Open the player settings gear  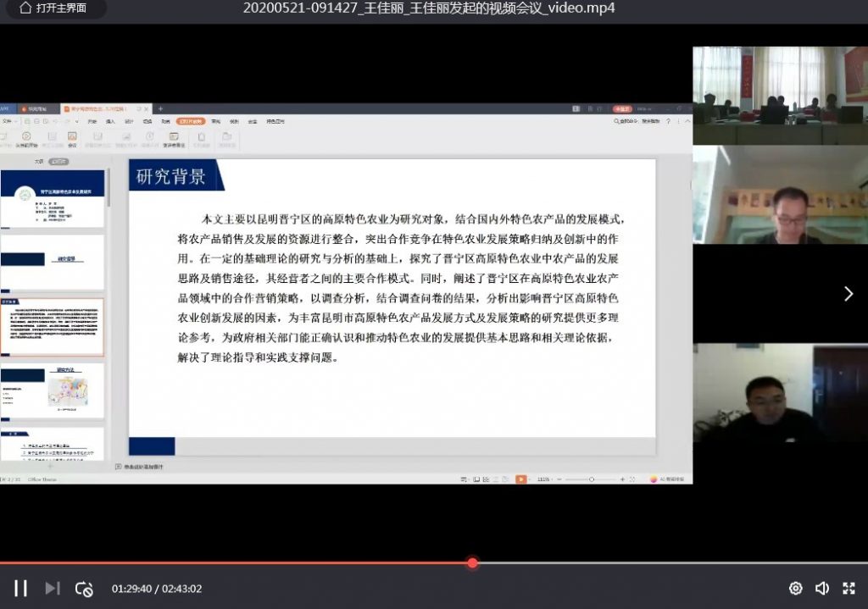795,588
